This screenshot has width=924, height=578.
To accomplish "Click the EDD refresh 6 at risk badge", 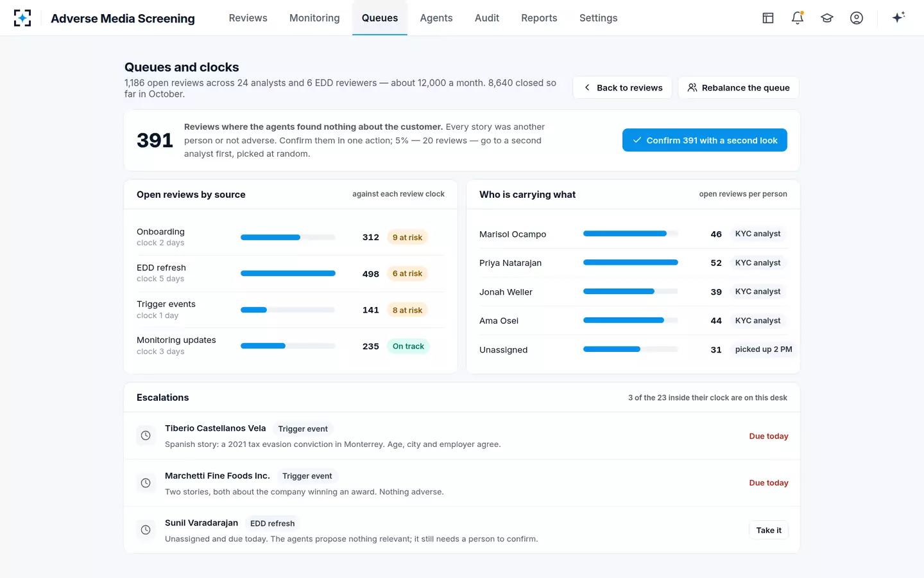I will pos(407,274).
